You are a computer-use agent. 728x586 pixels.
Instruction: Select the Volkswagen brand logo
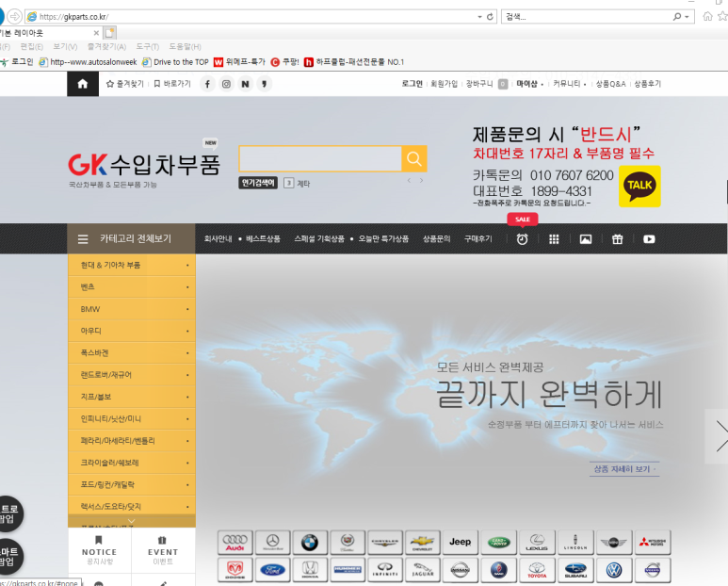[614, 570]
